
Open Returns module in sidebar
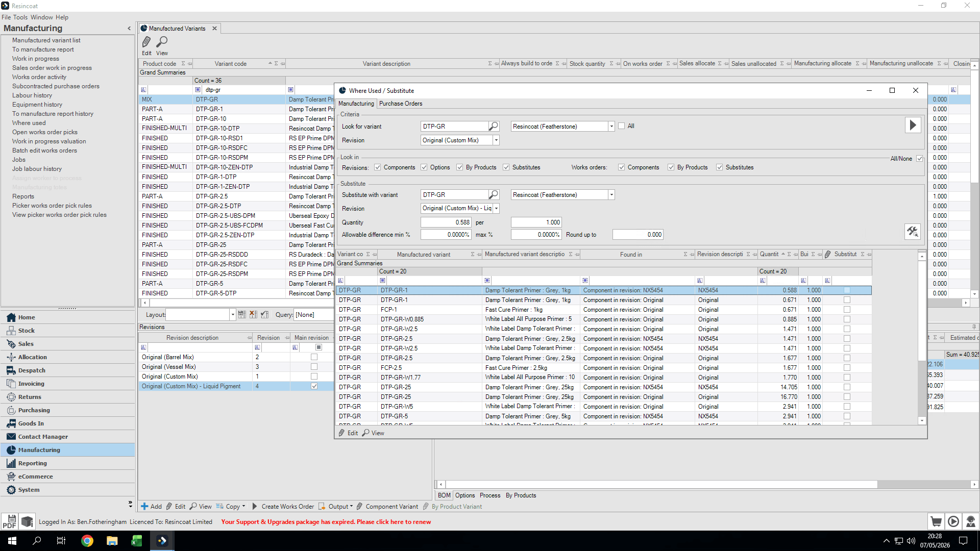coord(67,397)
